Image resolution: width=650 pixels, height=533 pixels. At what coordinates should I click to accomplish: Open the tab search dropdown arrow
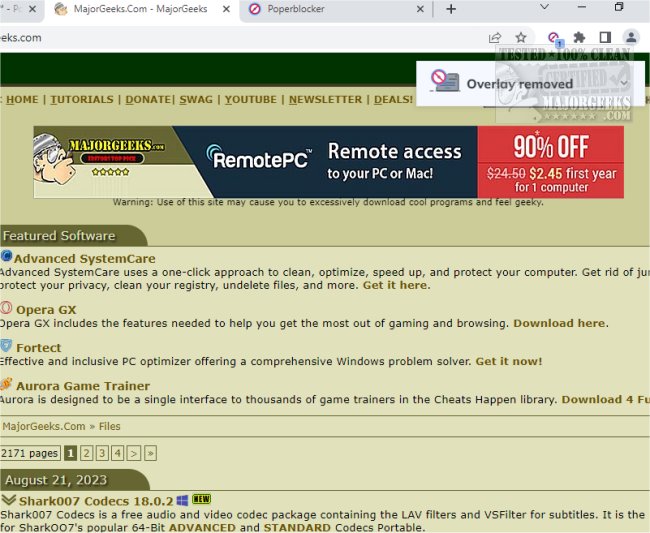544,7
